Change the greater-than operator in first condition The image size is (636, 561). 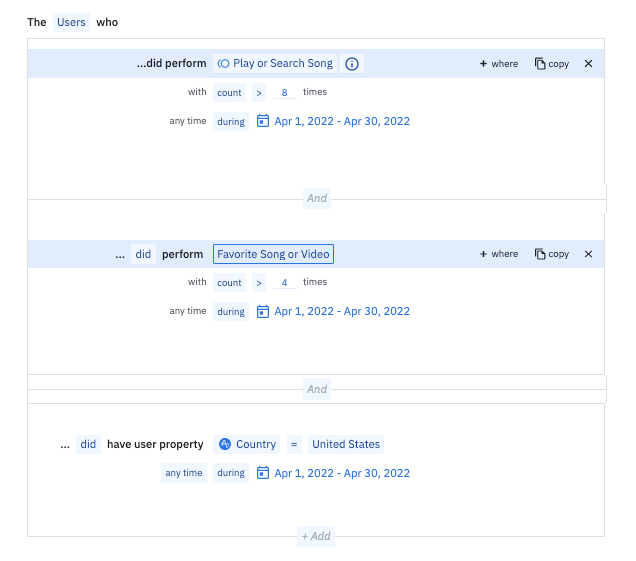[x=257, y=92]
